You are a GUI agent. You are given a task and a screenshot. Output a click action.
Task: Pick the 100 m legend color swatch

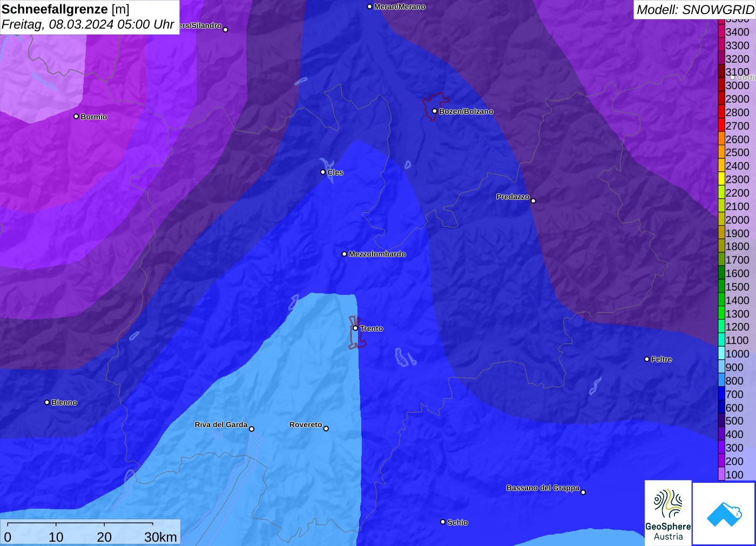click(721, 475)
